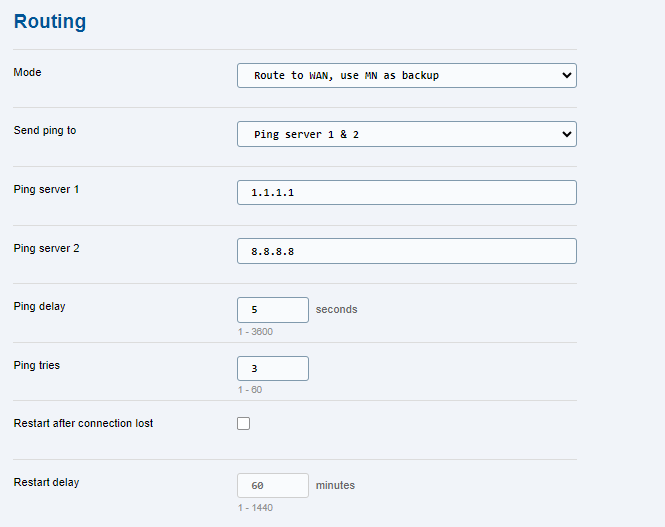
Task: Click the Send ping to label
Action: (45, 131)
